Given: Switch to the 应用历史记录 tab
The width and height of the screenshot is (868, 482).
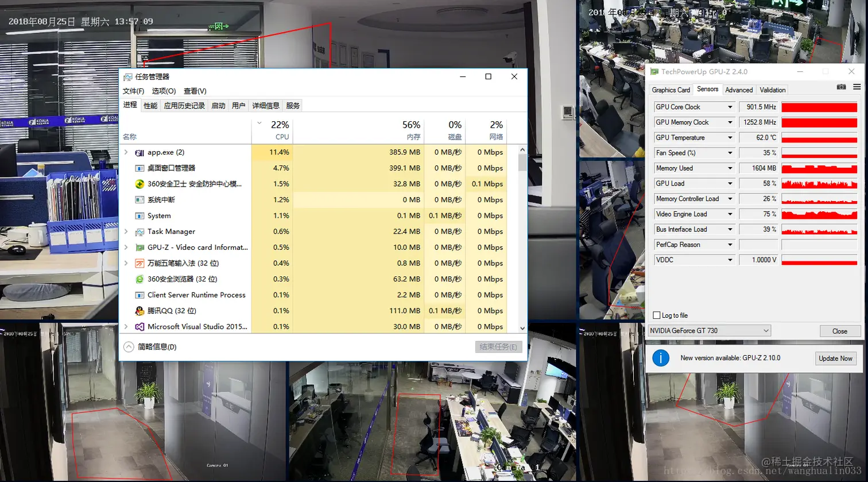Looking at the screenshot, I should click(184, 106).
